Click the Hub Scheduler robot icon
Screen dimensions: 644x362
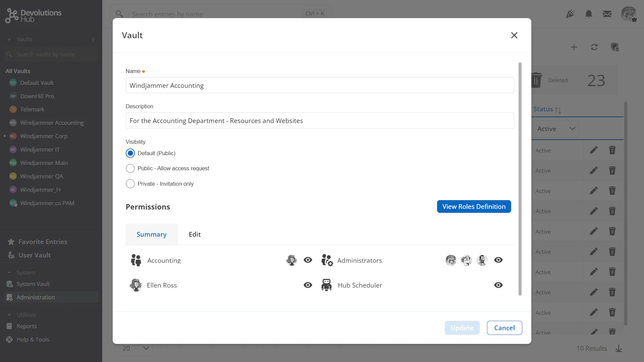click(326, 285)
